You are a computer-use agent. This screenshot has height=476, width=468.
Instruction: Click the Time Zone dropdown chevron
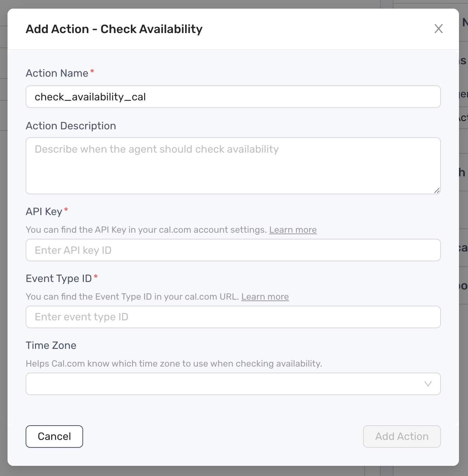[427, 384]
